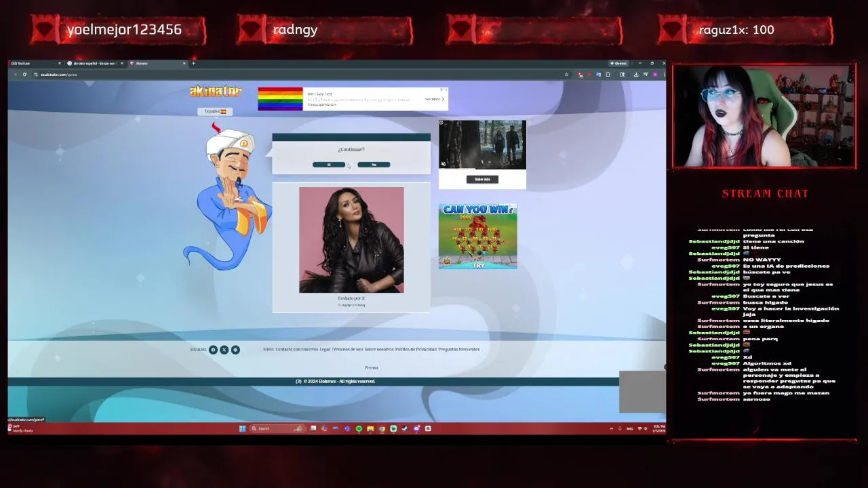Click the weather widget on the taskbar
Screen dimensions: 868x488
20,428
